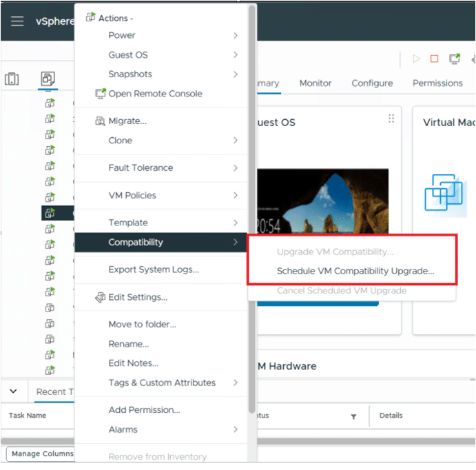This screenshot has height=470, width=476.
Task: Open the Monitor tab
Action: (315, 83)
